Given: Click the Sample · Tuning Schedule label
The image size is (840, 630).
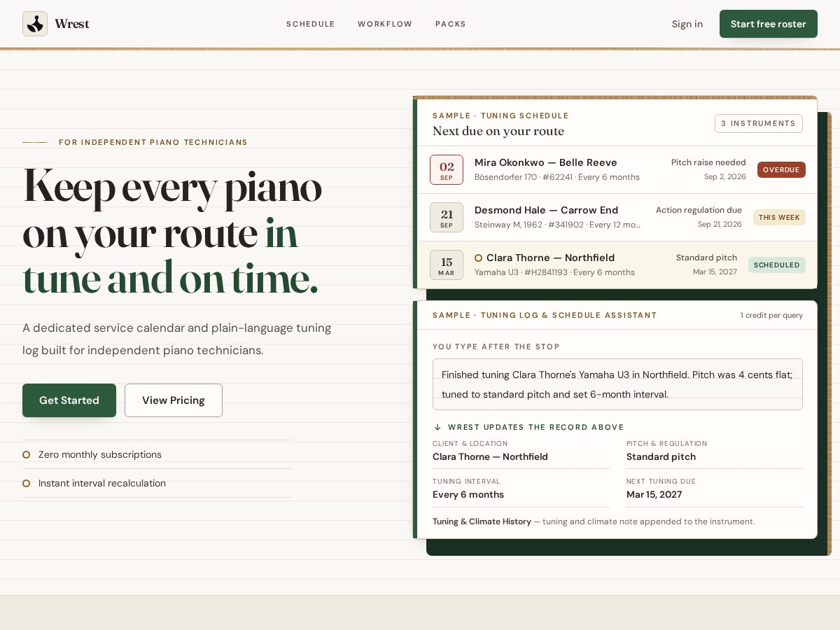Looking at the screenshot, I should coord(500,115).
